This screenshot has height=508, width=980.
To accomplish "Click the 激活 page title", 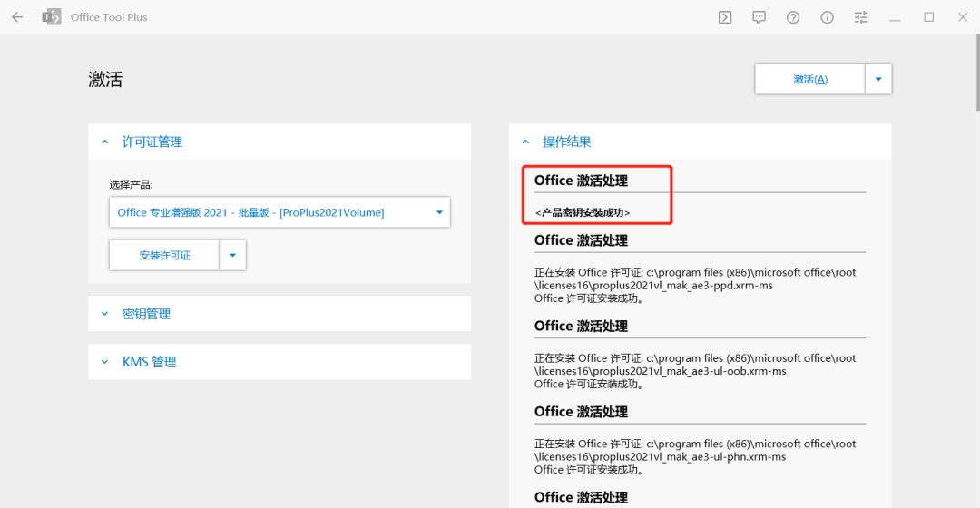I will click(105, 79).
